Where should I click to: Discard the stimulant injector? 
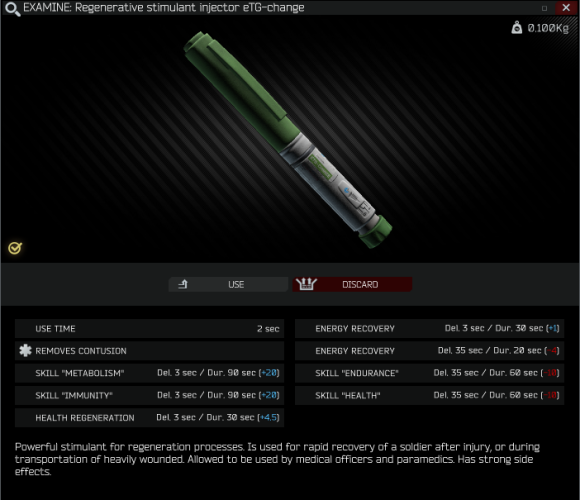coord(352,284)
